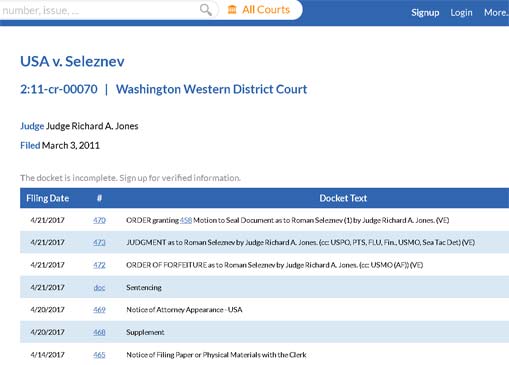Open the 458 motion link in the ORDER entry
Image resolution: width=509 pixels, height=365 pixels.
186,220
